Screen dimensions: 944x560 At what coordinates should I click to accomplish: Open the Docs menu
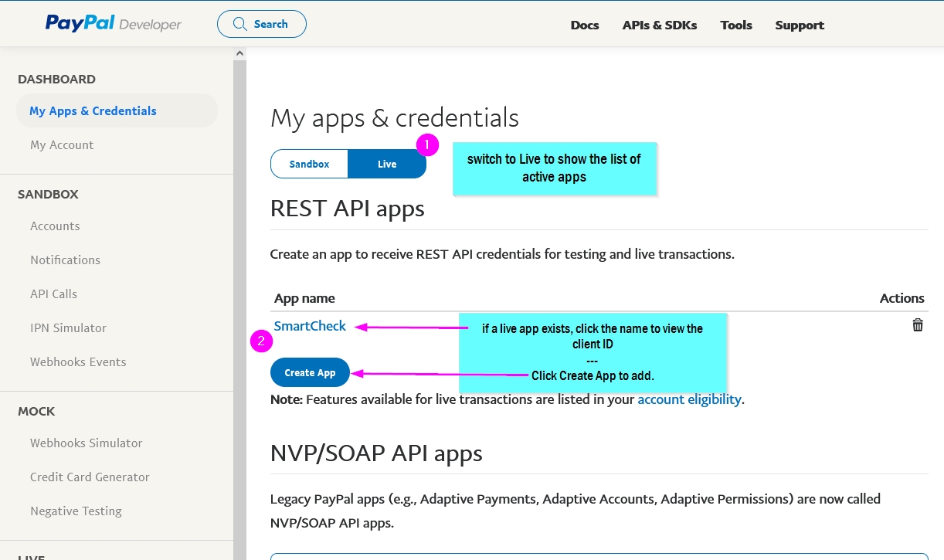[x=585, y=25]
